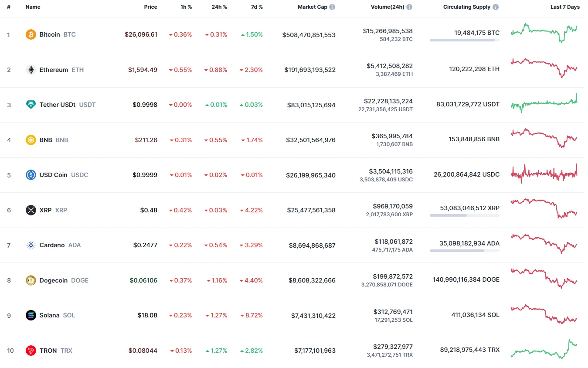
Task: Click the Volume(24h) info icon
Action: click(x=409, y=7)
